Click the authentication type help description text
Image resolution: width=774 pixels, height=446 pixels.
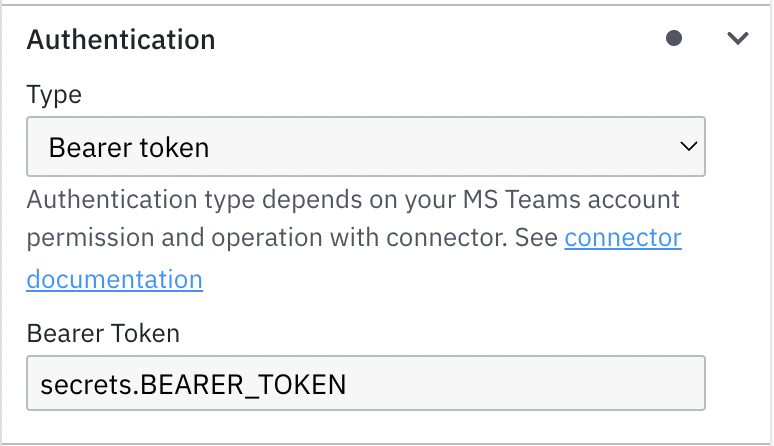pyautogui.click(x=300, y=199)
